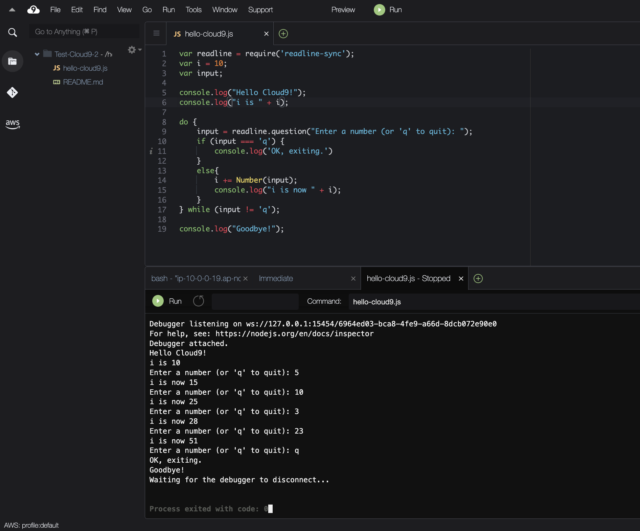Click the nodejs.org inspector URL in console output

pos(294,334)
